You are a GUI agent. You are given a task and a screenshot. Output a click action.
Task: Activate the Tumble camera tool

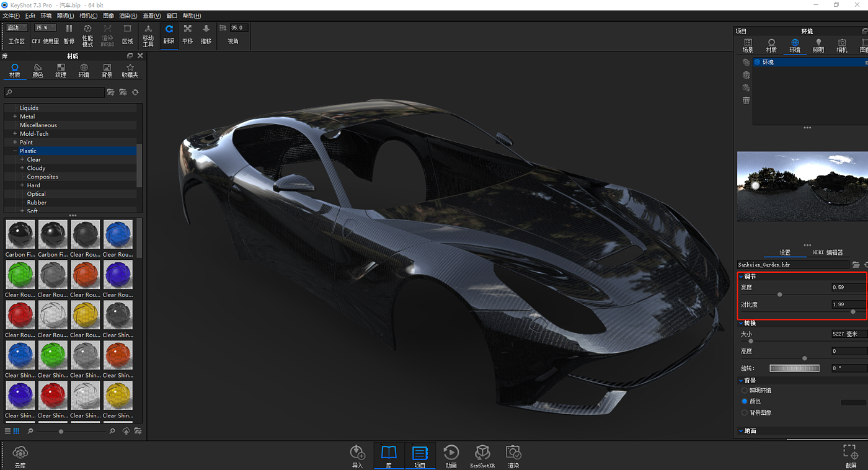pyautogui.click(x=169, y=29)
